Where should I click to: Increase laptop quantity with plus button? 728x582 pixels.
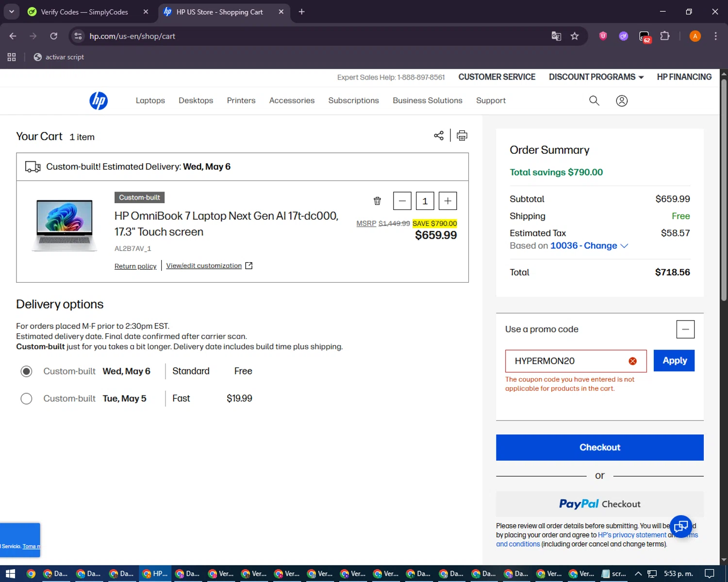448,201
